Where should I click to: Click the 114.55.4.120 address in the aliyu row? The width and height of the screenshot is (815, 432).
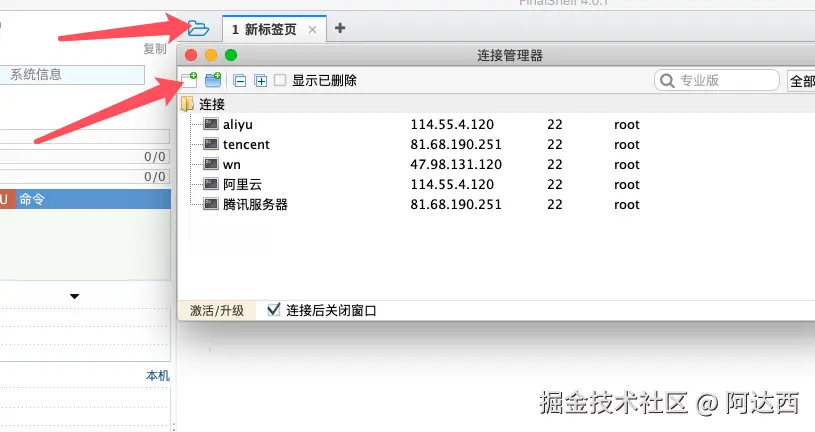click(x=452, y=125)
